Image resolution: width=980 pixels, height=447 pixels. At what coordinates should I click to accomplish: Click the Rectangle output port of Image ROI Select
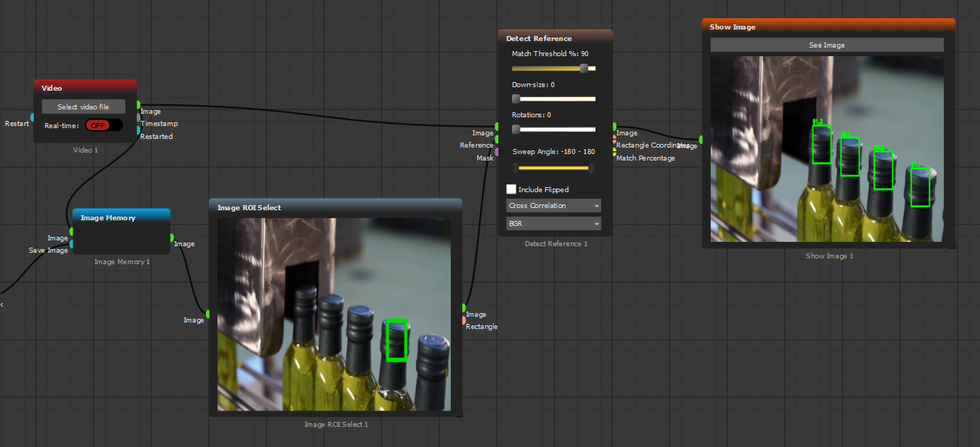pyautogui.click(x=464, y=320)
